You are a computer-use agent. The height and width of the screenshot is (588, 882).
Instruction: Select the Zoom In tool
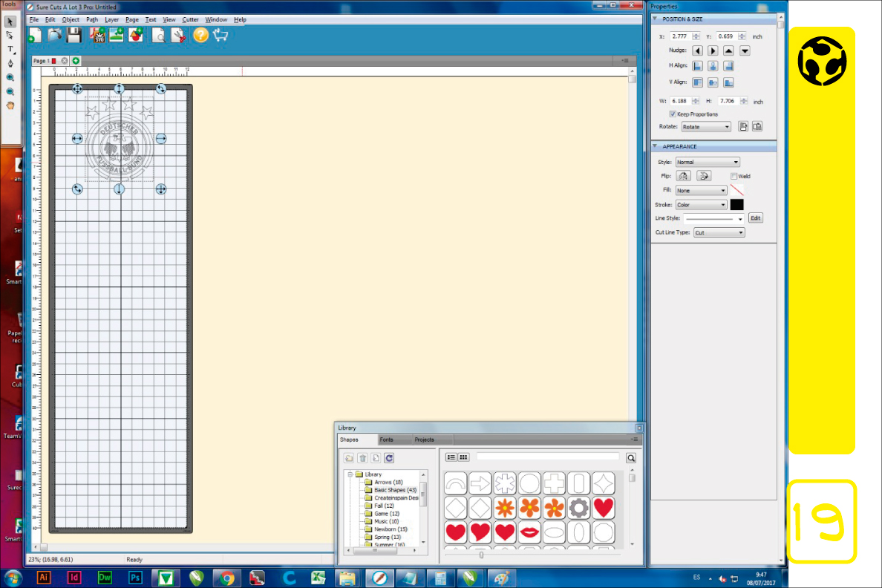[10, 78]
